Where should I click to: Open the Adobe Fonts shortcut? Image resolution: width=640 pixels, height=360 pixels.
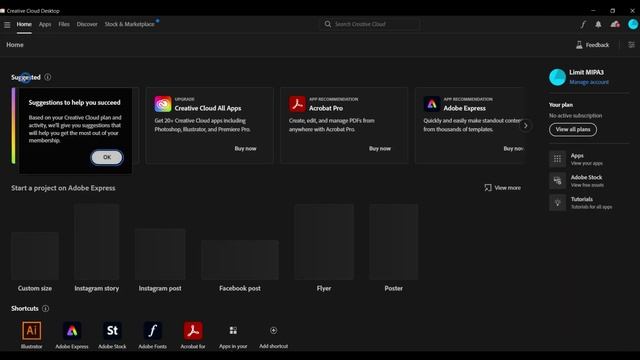click(x=152, y=331)
